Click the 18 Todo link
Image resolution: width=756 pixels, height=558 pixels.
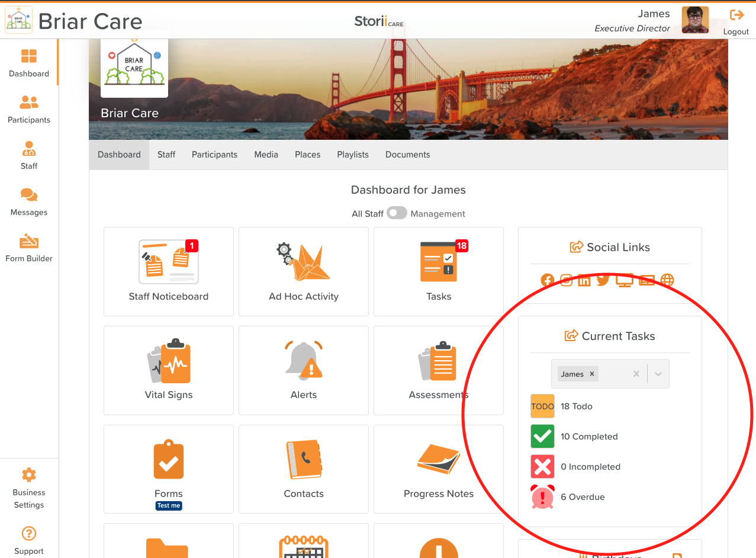[x=577, y=406]
